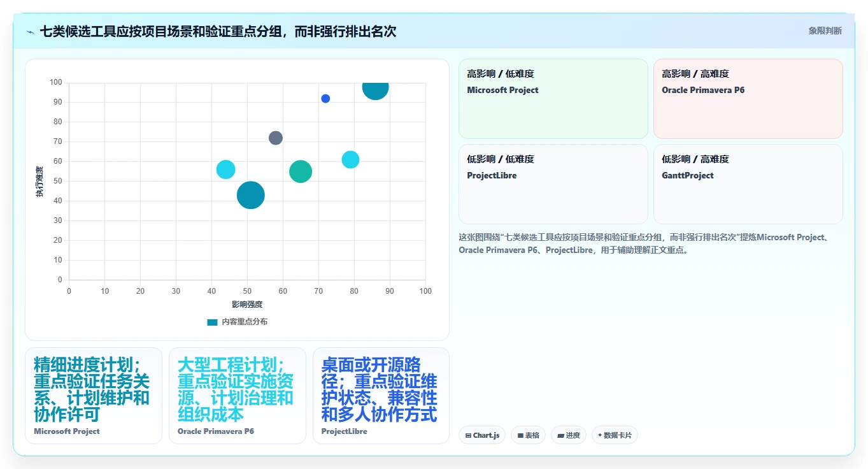Click the 进度 tag icon
868x469 pixels.
click(560, 436)
